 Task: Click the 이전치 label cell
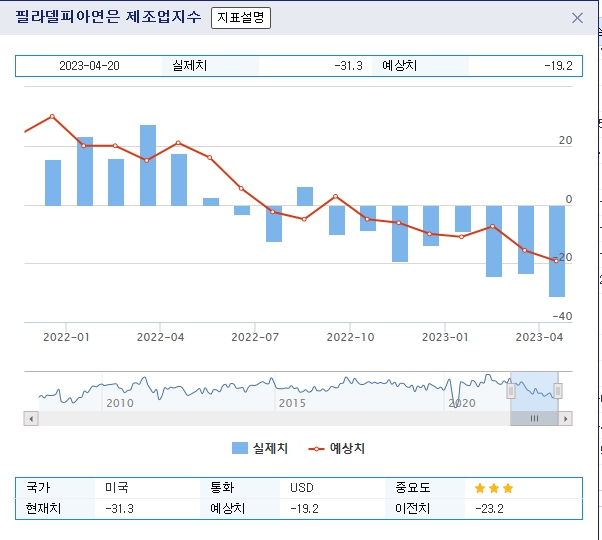pyautogui.click(x=425, y=509)
